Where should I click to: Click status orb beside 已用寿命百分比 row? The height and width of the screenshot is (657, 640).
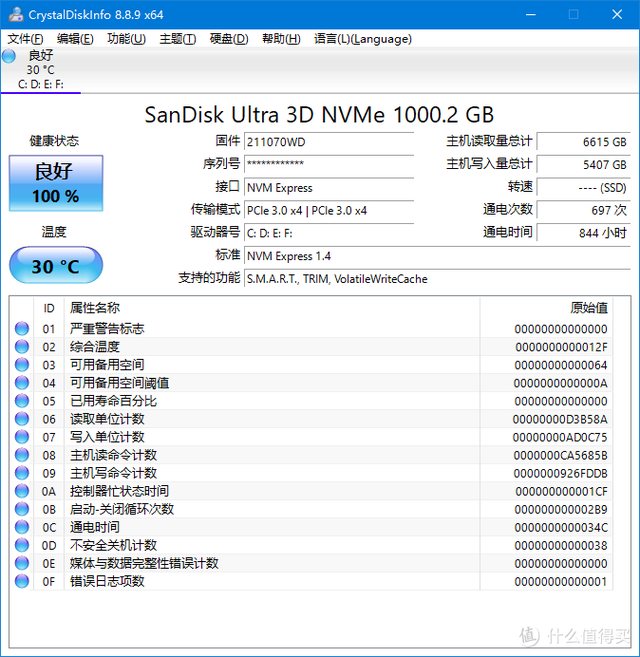pos(22,401)
